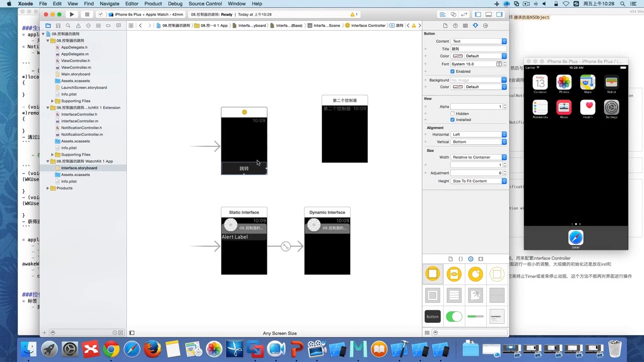Open the Vertical alignment dropdown
This screenshot has width=644, height=362.
coord(479,142)
